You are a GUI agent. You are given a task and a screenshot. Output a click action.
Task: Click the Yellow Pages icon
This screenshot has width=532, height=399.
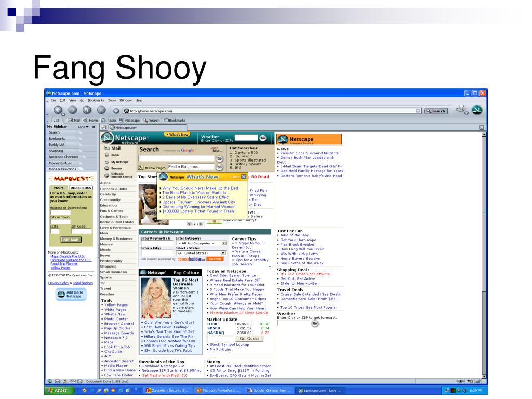[141, 168]
